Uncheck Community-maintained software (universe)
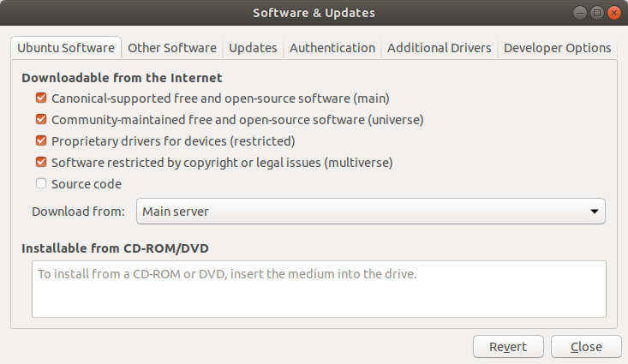628x364 pixels. pyautogui.click(x=41, y=119)
